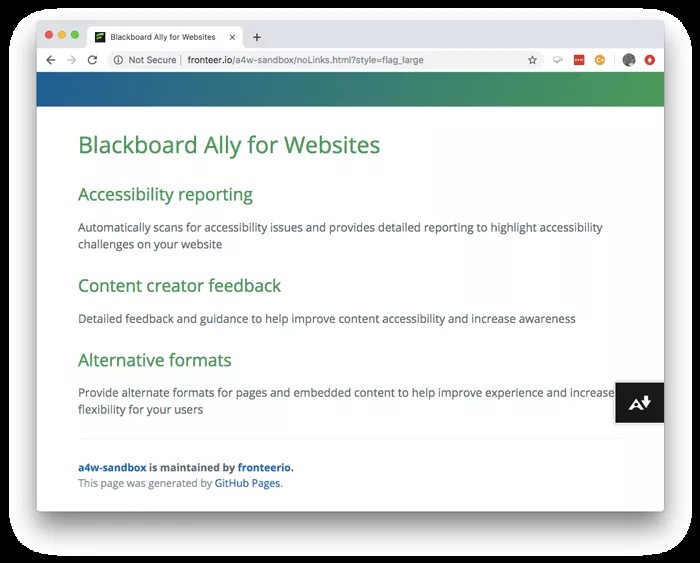The width and height of the screenshot is (700, 563).
Task: Click the orange circular extension icon
Action: (x=600, y=60)
